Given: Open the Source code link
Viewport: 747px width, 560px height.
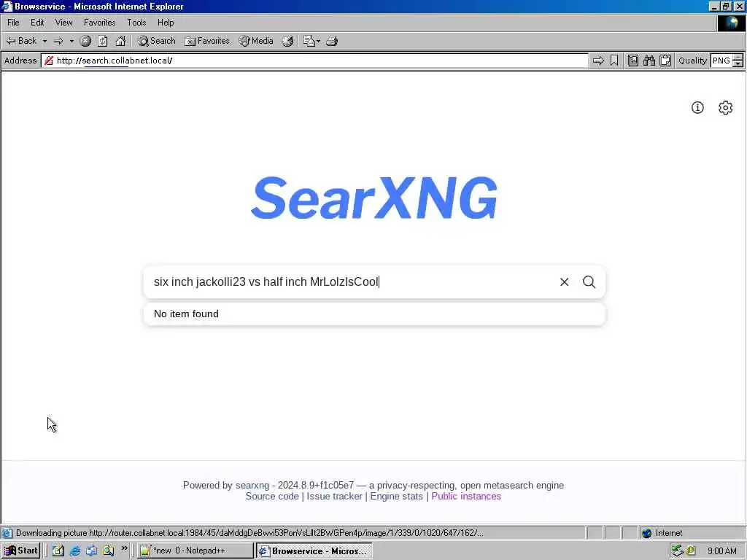Looking at the screenshot, I should coord(272,496).
